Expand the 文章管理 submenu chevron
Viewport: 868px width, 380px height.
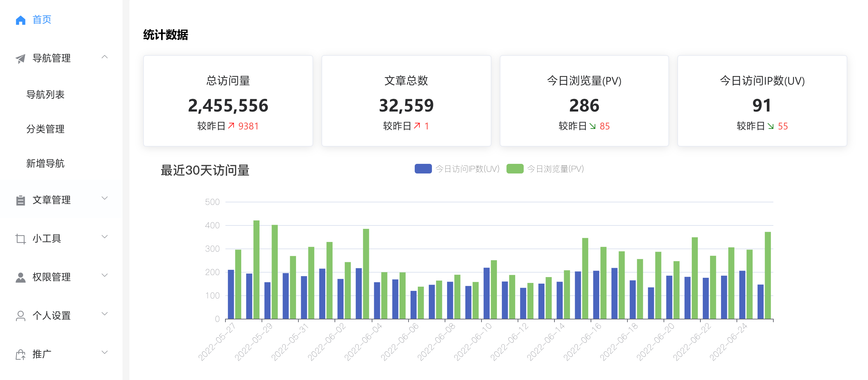coord(105,198)
